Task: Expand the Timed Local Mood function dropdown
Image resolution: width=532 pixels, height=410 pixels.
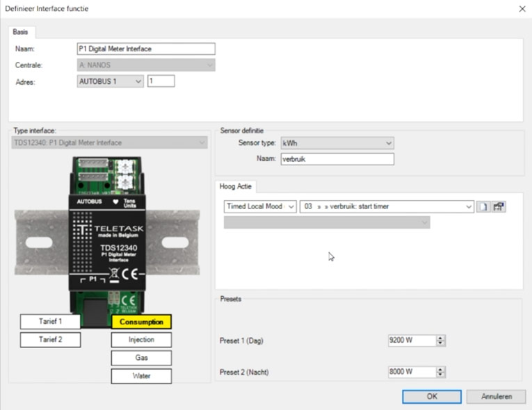Action: point(291,207)
